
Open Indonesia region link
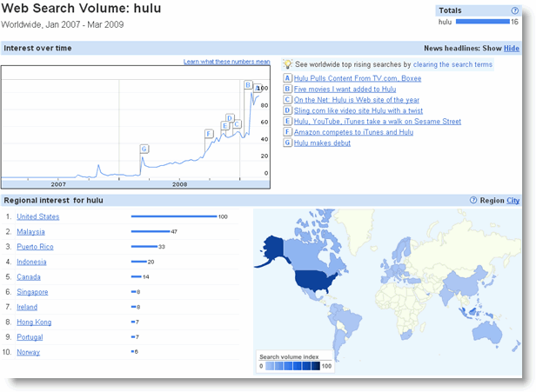[x=31, y=262]
